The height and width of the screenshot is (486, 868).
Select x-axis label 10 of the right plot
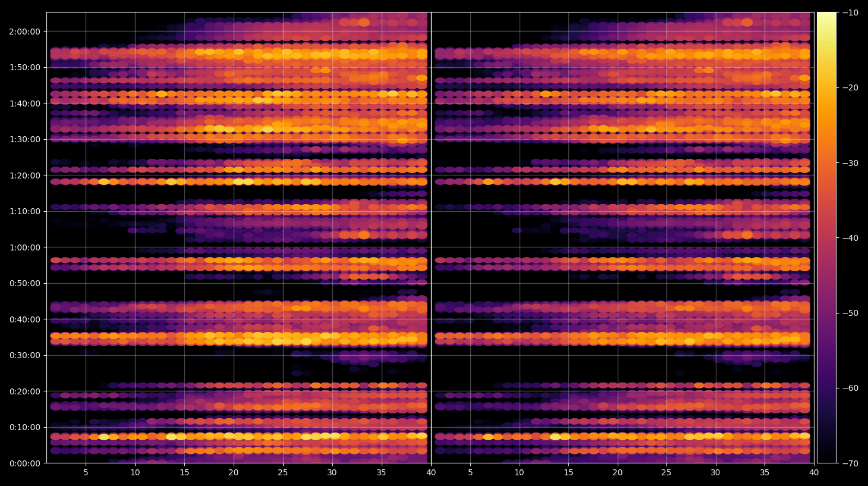(520, 473)
